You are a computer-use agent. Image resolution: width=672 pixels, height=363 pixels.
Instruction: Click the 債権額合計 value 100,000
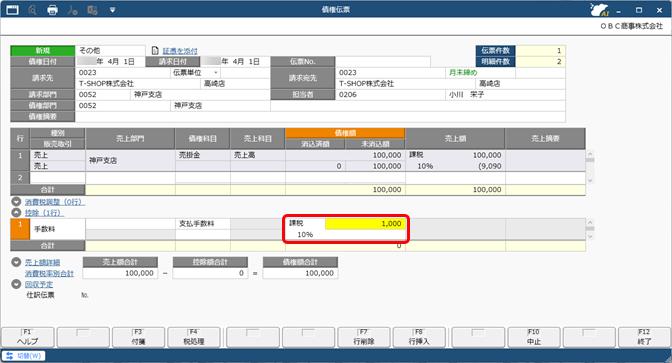(300, 273)
